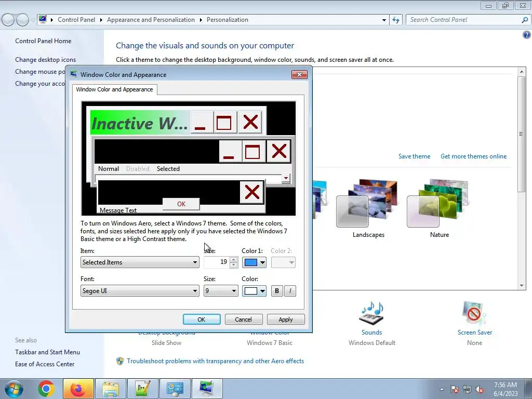Click the Screen Saver icon

pyautogui.click(x=474, y=313)
